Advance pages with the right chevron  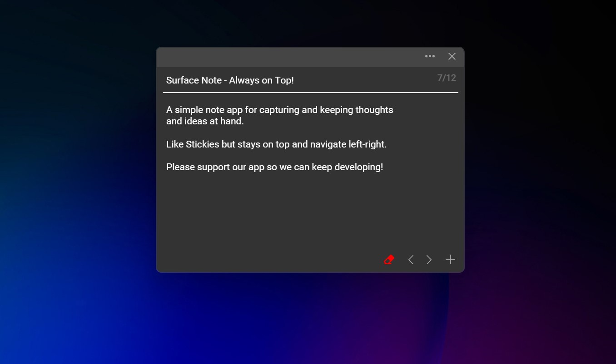(429, 259)
